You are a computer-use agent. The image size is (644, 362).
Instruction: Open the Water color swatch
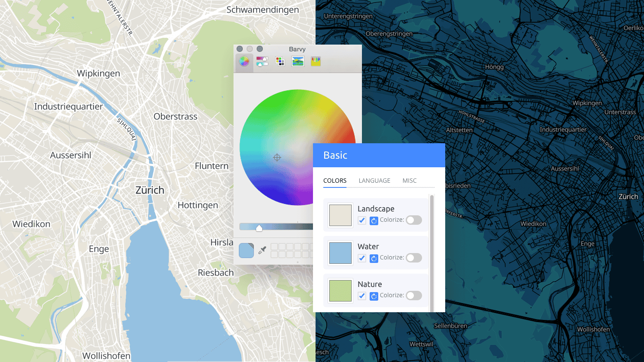click(x=340, y=253)
